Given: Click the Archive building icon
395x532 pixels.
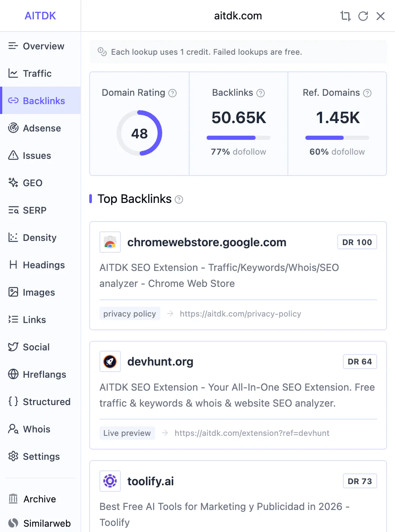Looking at the screenshot, I should point(13,499).
